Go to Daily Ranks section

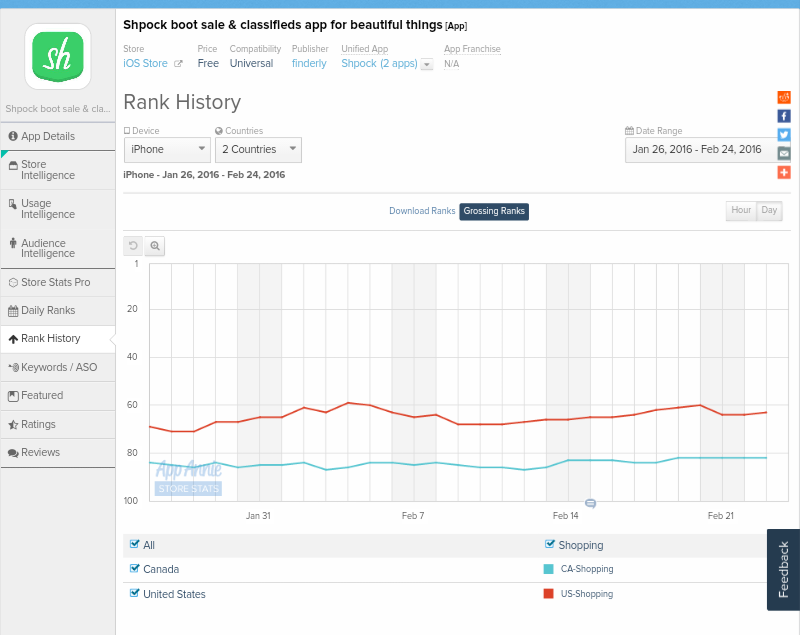(48, 310)
